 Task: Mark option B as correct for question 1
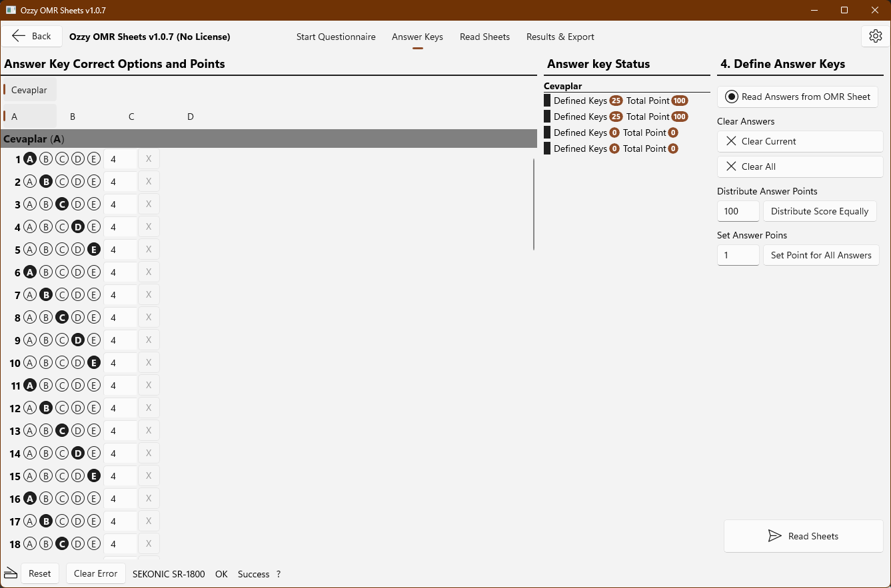(46, 158)
